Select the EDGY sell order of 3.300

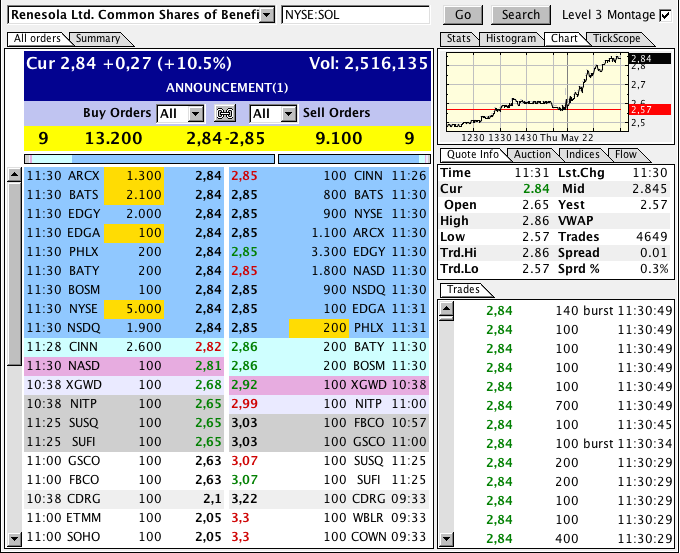coord(329,252)
